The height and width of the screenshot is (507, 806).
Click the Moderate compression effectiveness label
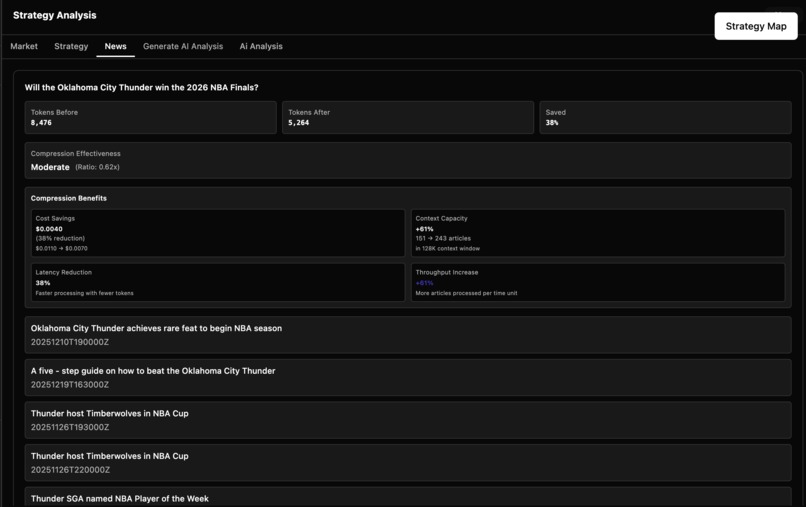pos(50,167)
